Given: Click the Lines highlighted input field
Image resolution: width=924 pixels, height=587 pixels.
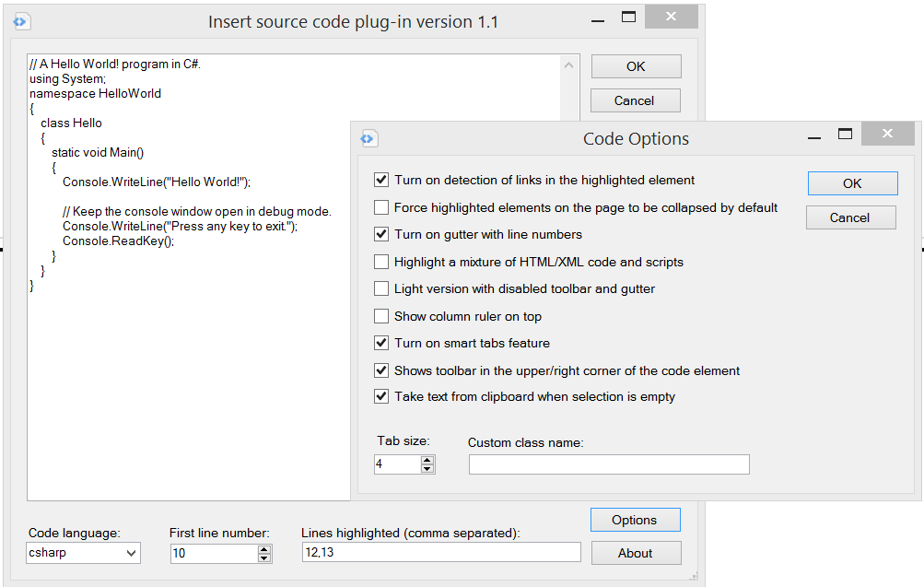Looking at the screenshot, I should 441,552.
